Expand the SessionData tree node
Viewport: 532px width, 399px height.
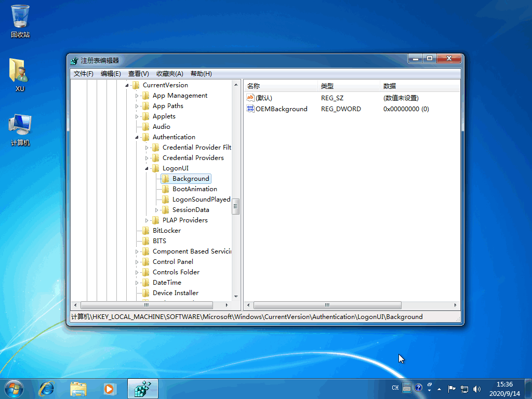(157, 210)
